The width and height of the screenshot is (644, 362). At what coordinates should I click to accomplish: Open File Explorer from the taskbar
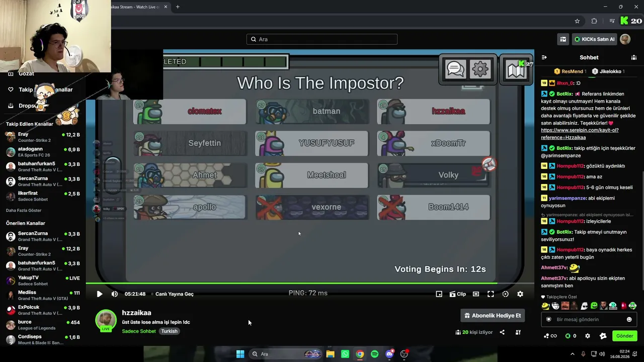tap(330, 354)
